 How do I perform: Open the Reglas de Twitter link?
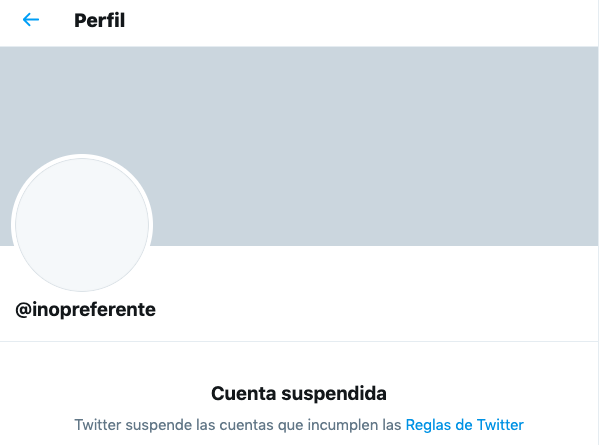tap(464, 424)
